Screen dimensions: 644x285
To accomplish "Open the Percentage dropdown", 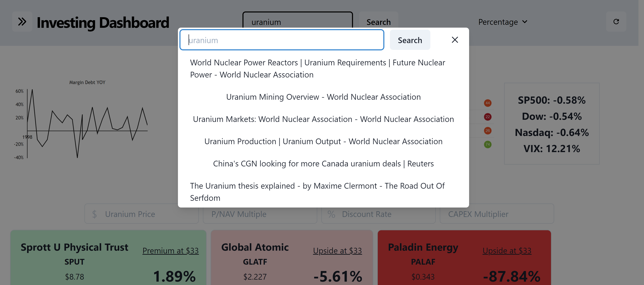I will coord(503,22).
